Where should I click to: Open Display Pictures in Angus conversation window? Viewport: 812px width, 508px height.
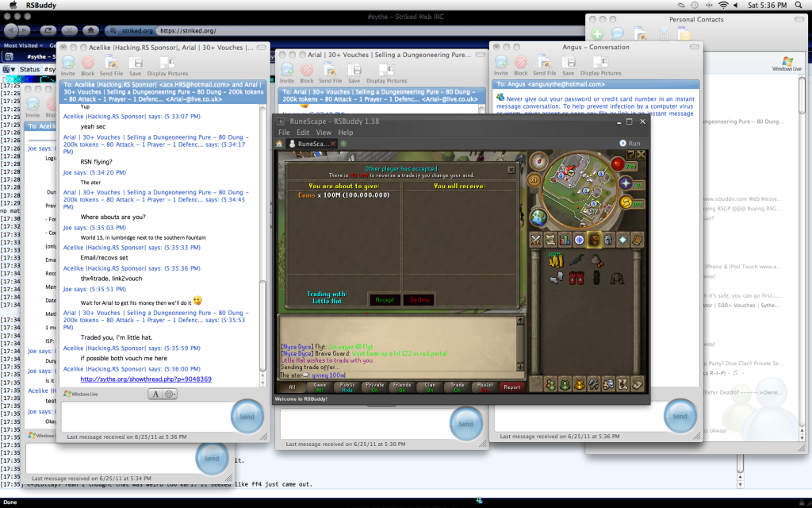[x=601, y=65]
